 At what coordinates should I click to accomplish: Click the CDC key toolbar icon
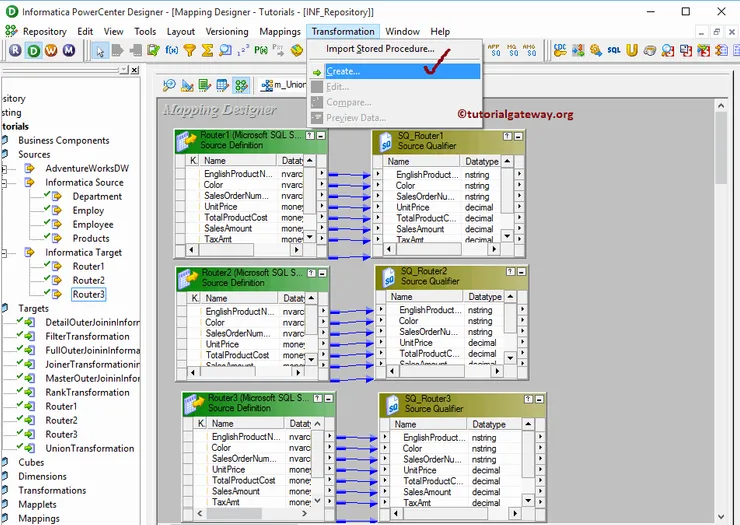coord(560,50)
